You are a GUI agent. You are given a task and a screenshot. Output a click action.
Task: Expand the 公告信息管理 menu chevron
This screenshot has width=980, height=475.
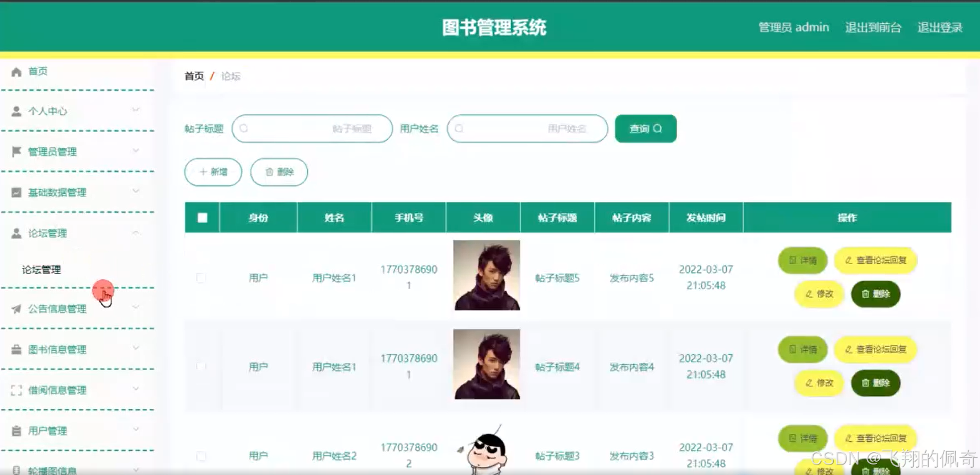(x=136, y=307)
